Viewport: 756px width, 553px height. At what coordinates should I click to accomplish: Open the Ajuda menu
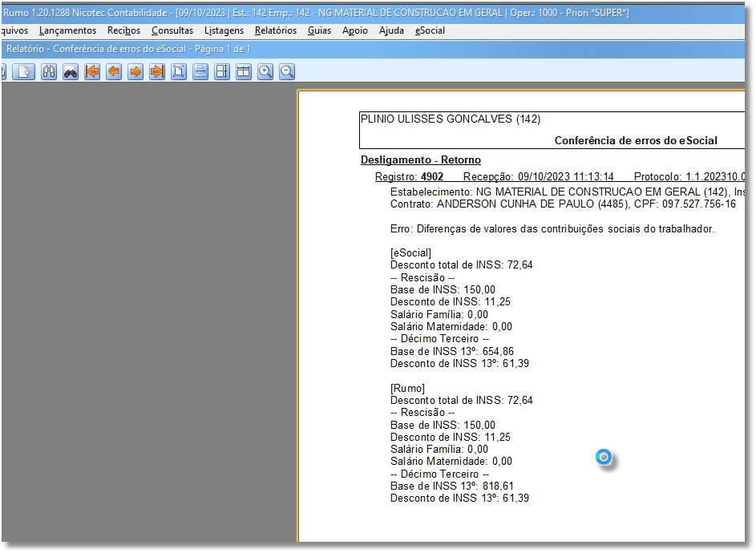pos(391,30)
